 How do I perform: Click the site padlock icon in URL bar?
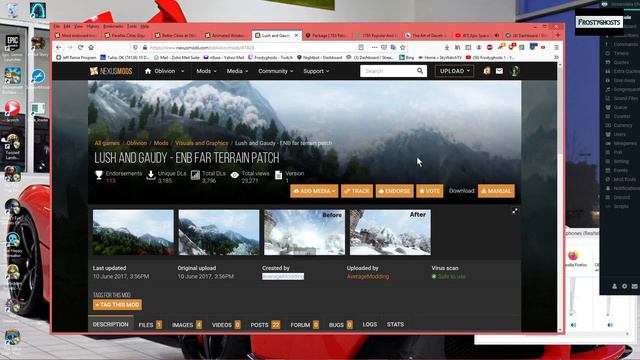[x=145, y=47]
